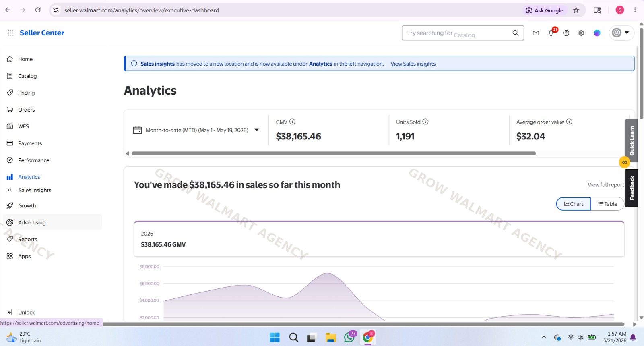Open Windows Start menu

[275, 338]
